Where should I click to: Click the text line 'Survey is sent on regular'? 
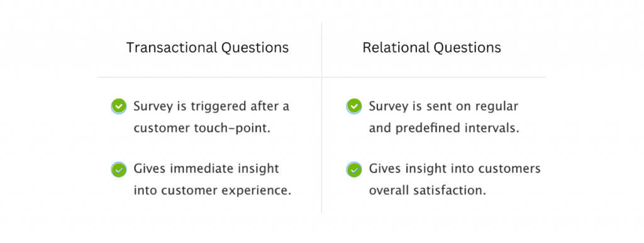point(443,107)
